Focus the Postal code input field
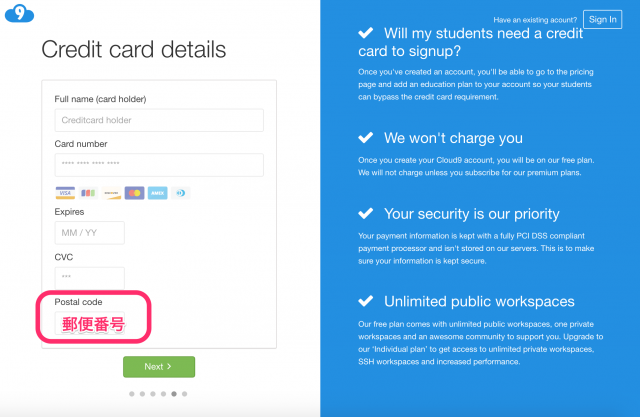 click(x=89, y=323)
